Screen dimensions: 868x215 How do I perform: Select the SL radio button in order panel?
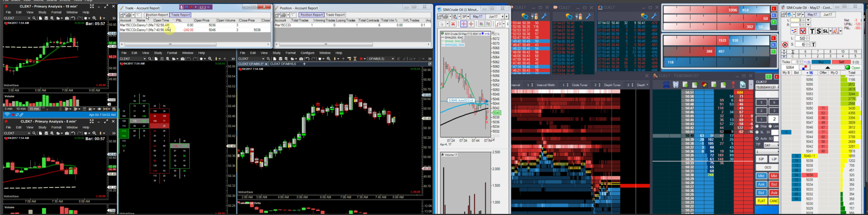tap(757, 132)
